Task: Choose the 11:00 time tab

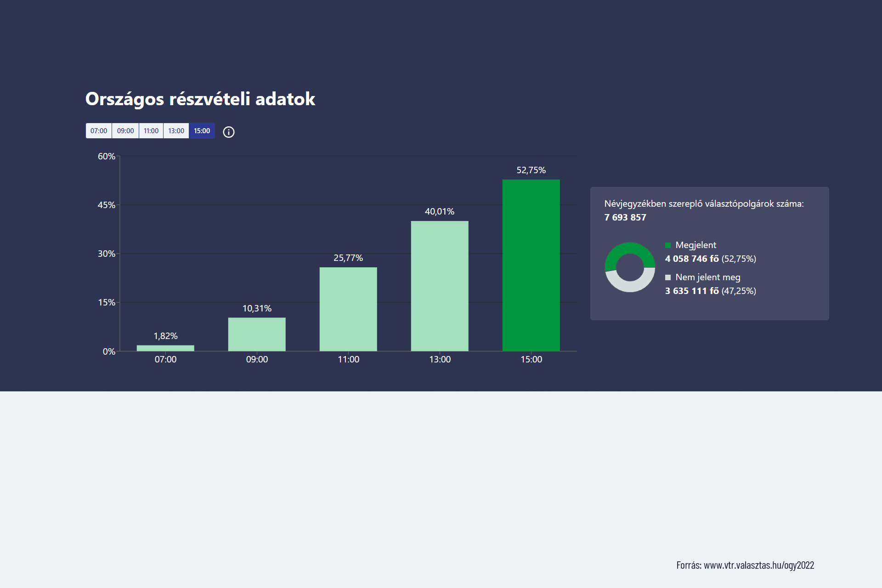Action: [151, 131]
